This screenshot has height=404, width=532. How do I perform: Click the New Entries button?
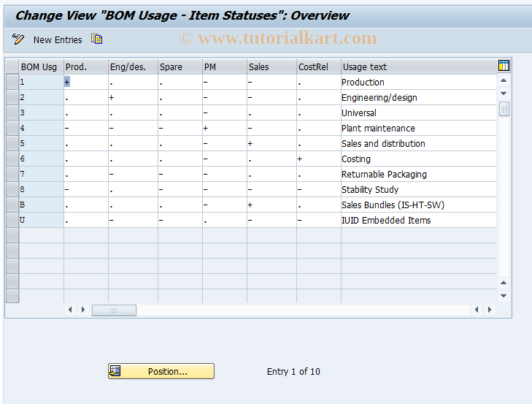58,39
